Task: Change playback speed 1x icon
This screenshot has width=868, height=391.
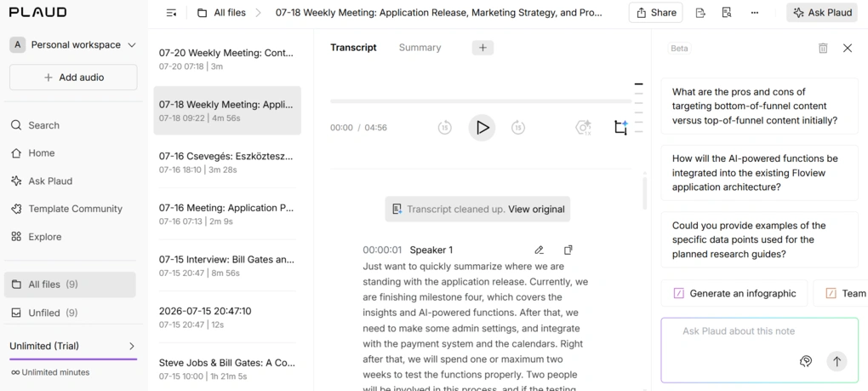Action: (584, 128)
